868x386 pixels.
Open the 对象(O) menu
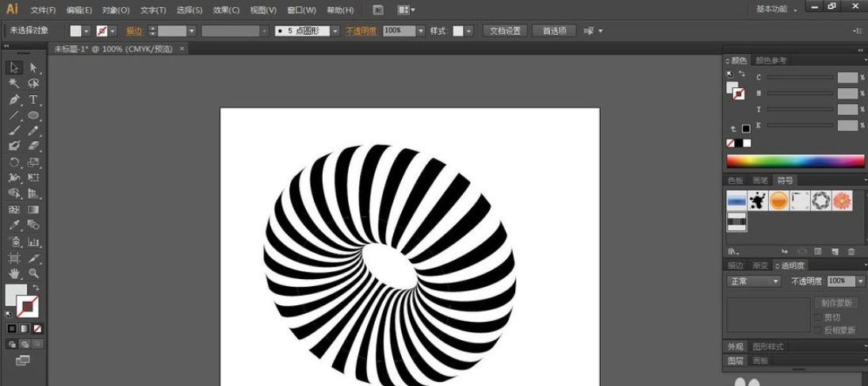coord(116,10)
